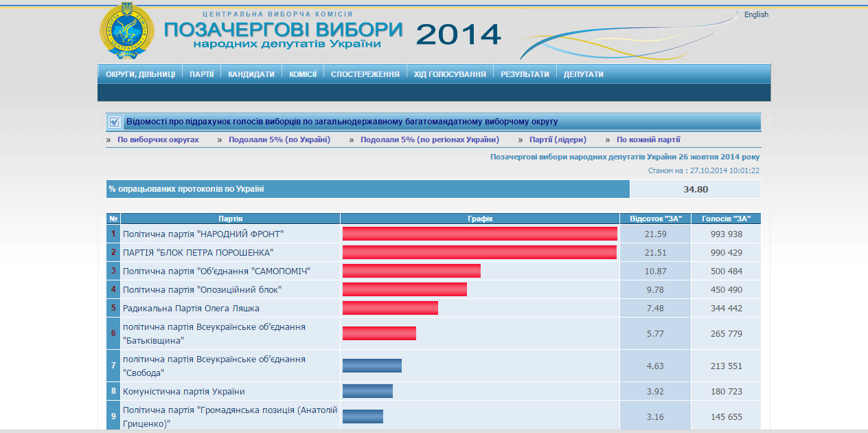Open the ПАРТІЇ menu item

[202, 74]
